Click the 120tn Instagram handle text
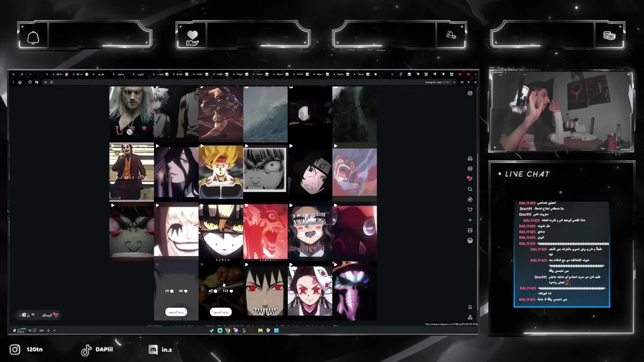The image size is (644, 362). (34, 349)
